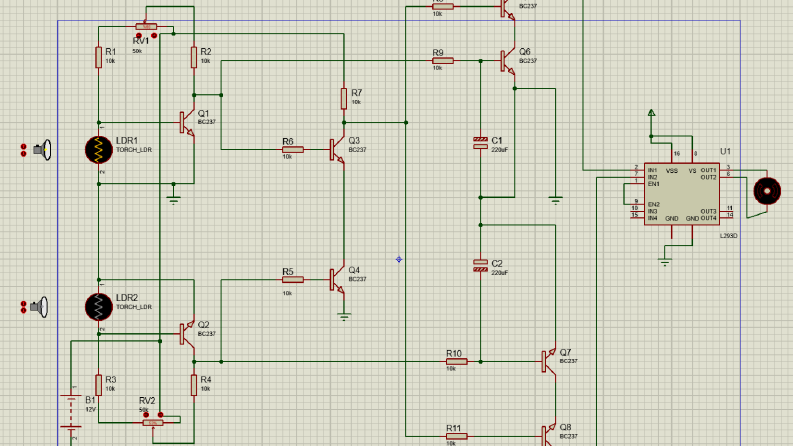The height and width of the screenshot is (446, 793).
Task: Click the 'TORCH_LDR' text under LDR1
Action: (x=134, y=150)
